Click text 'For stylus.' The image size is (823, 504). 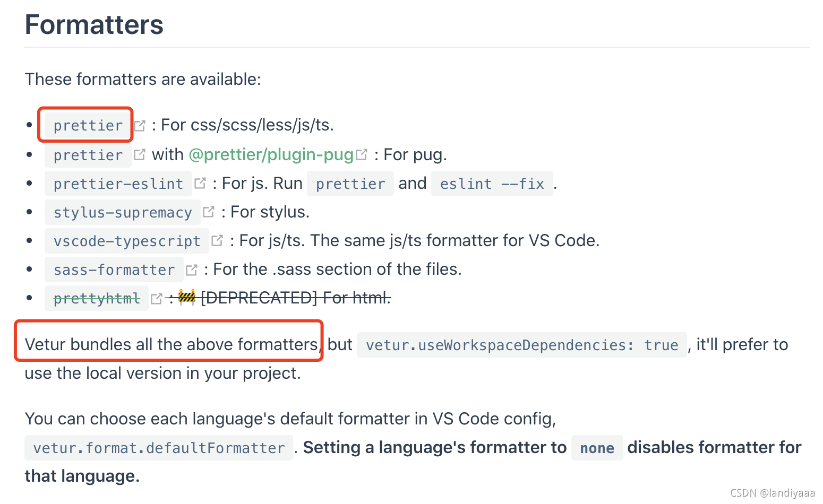(x=270, y=212)
